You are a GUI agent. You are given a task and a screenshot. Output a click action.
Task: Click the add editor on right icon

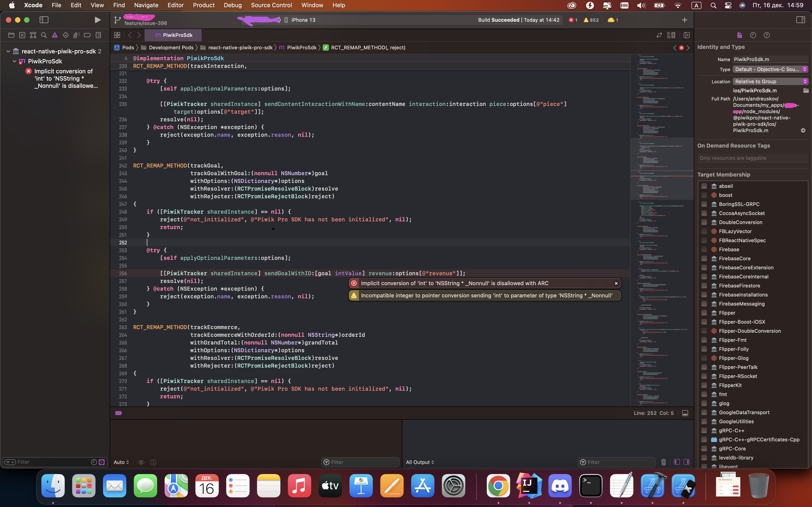point(686,35)
